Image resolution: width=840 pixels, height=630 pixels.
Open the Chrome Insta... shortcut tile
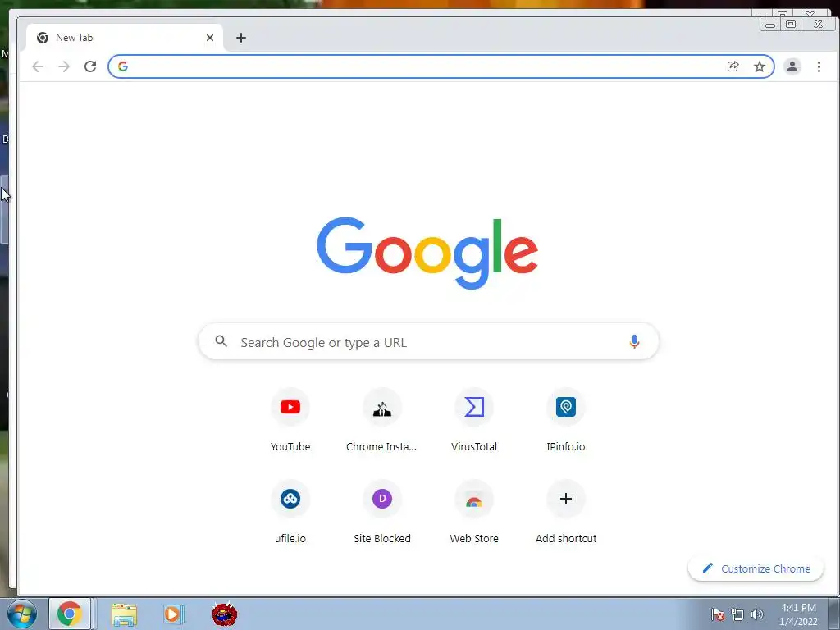click(x=381, y=421)
